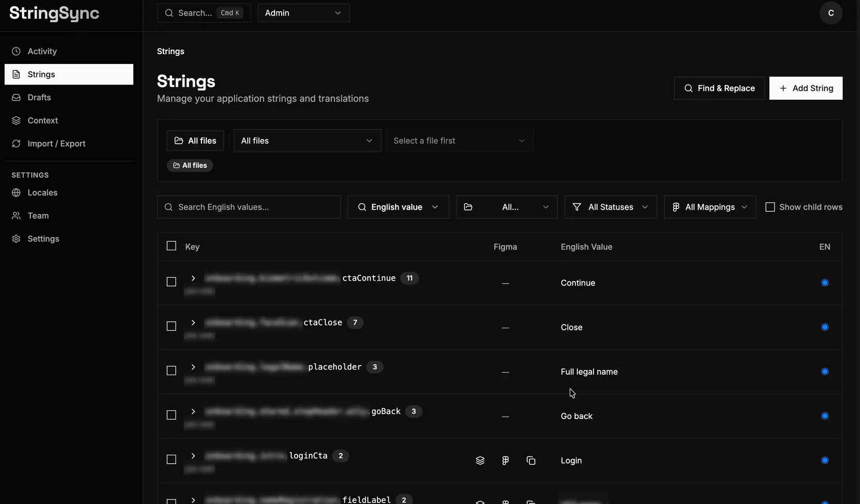Click the Find & Replace button
The image size is (860, 504).
point(719,88)
